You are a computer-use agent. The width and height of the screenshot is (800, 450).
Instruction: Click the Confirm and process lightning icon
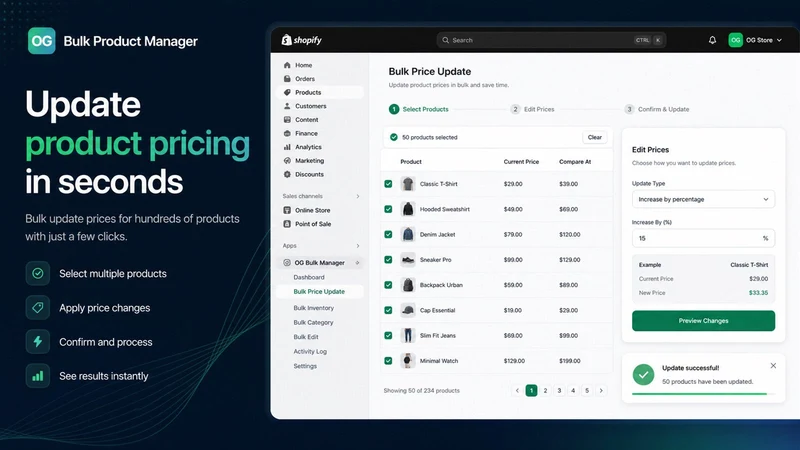pyautogui.click(x=38, y=342)
